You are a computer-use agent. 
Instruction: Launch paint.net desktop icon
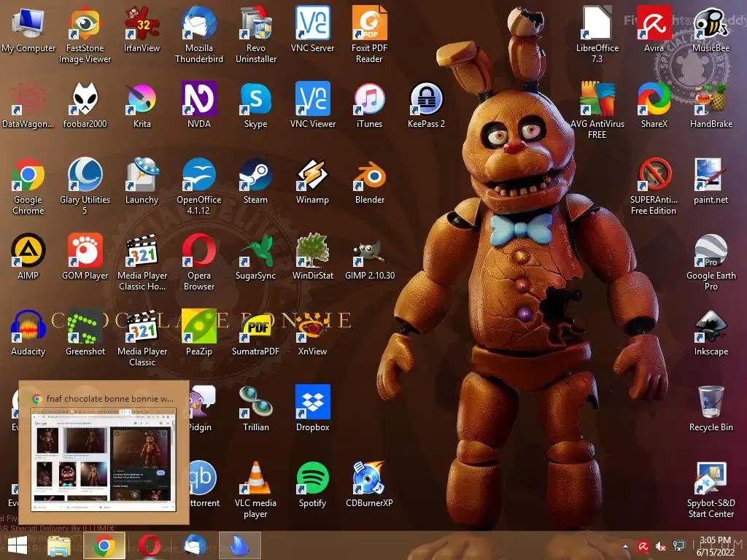[711, 182]
